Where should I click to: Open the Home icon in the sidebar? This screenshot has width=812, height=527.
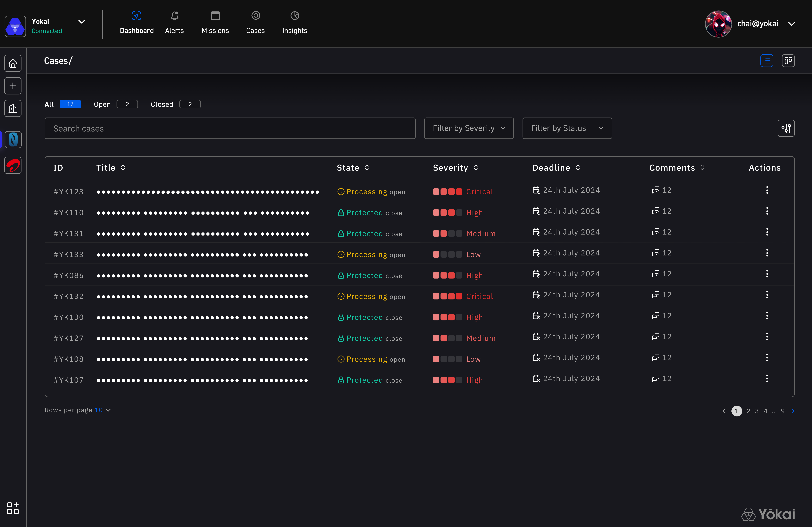pyautogui.click(x=13, y=63)
